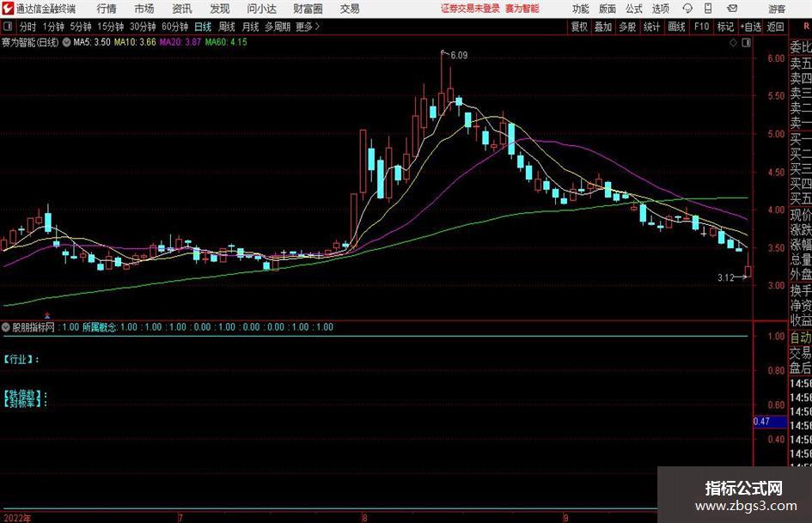Viewport: 812px width, 523px height.
Task: Click the MA5: 3.50 indicator value
Action: (x=92, y=42)
